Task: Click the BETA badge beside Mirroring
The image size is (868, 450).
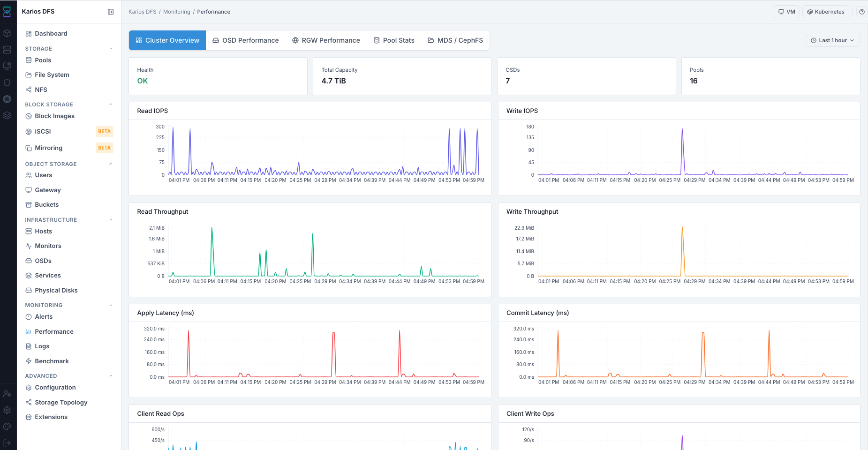Action: pyautogui.click(x=105, y=148)
